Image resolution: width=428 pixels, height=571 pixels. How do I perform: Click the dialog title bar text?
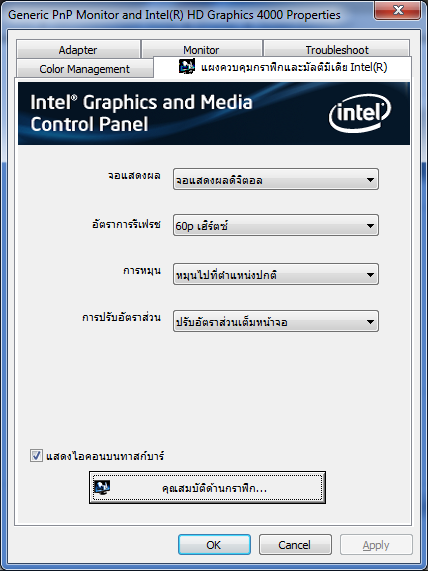(x=174, y=15)
